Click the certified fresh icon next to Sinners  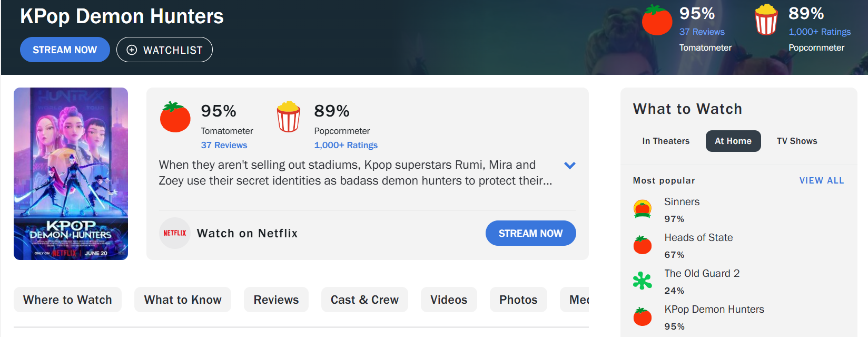pos(643,209)
